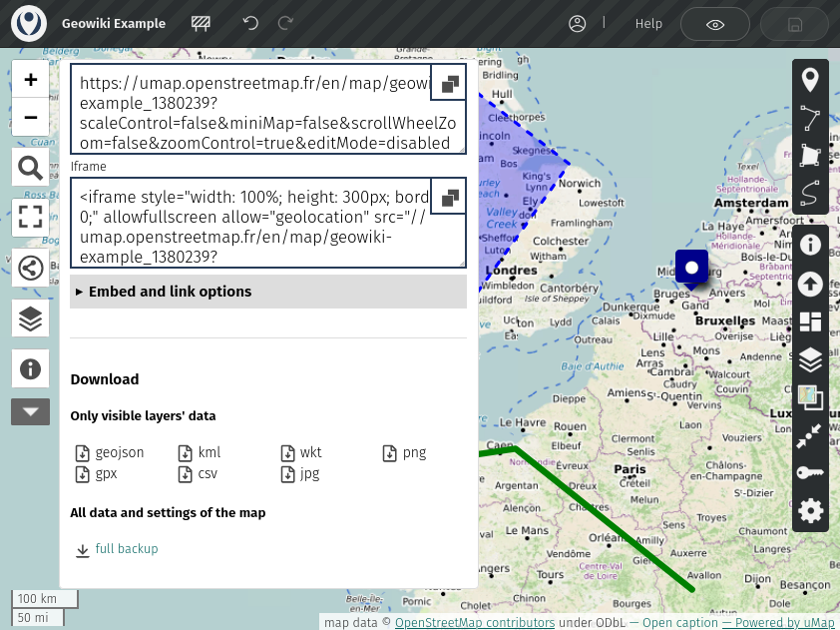This screenshot has height=630, width=840.
Task: Open the import data upload icon
Action: (810, 284)
